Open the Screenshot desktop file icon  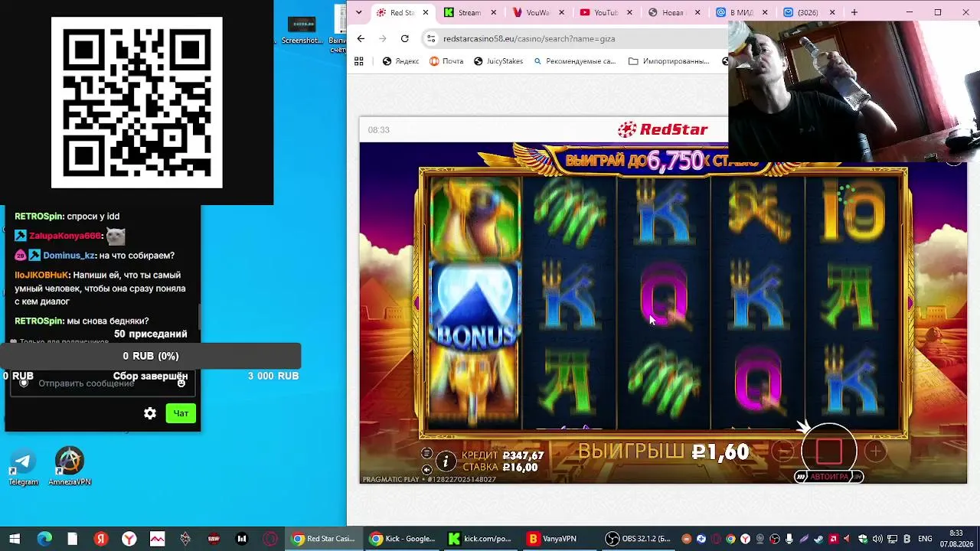(x=302, y=31)
